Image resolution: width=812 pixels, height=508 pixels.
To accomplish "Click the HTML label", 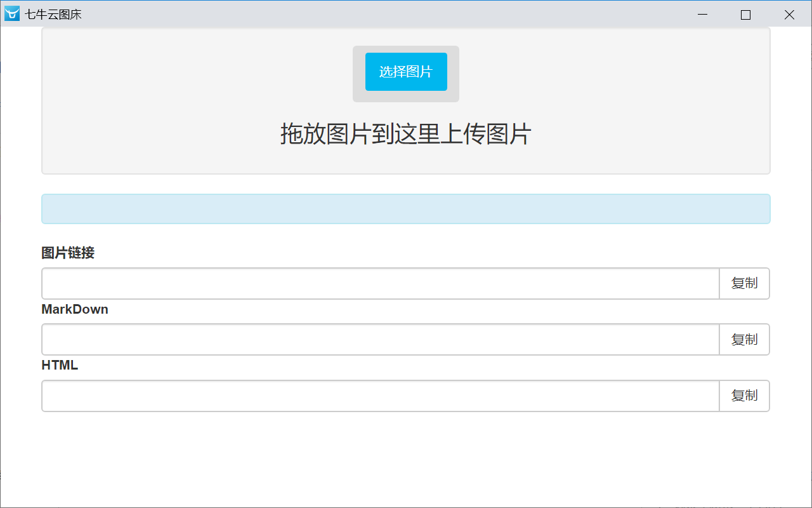I will tap(60, 365).
